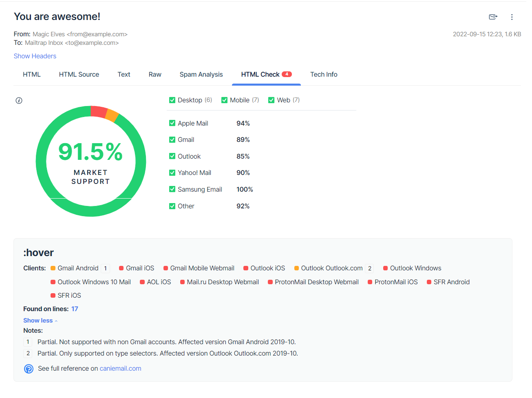Click the orange Gmail Android status marker
The image size is (532, 398).
pos(53,268)
